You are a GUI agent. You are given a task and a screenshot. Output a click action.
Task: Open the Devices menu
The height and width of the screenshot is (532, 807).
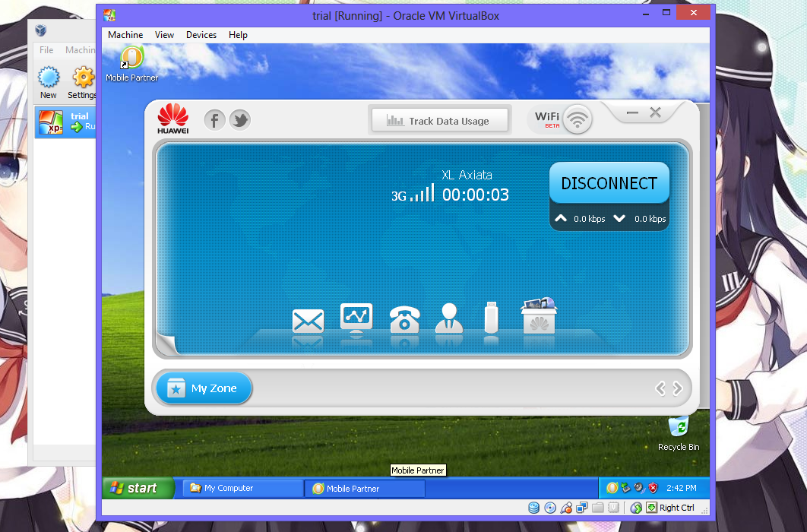[201, 35]
